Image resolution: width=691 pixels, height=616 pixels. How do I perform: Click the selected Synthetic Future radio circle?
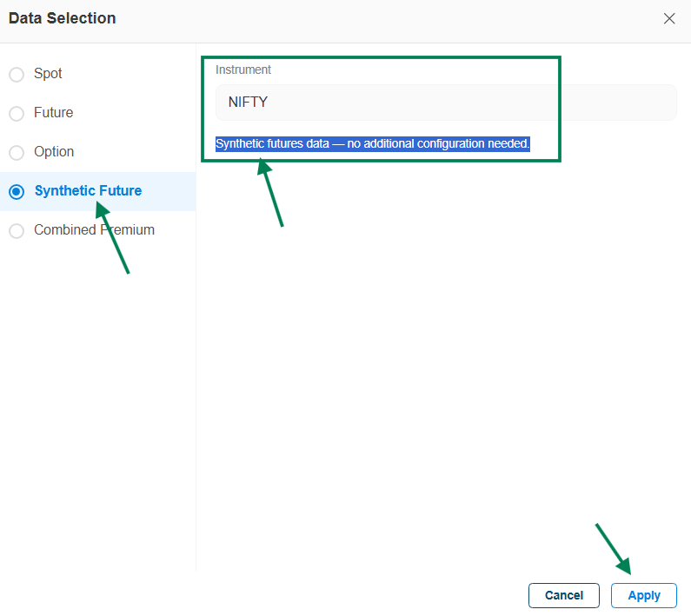pos(17,192)
